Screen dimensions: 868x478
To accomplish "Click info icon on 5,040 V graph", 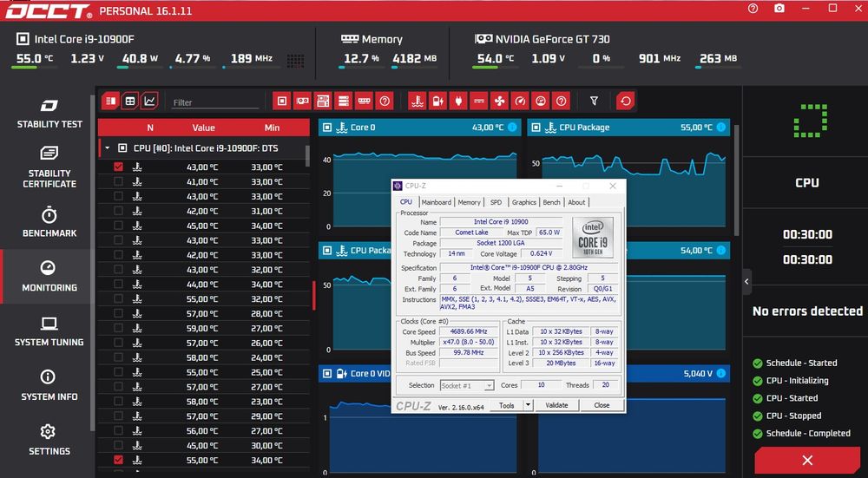I will click(x=720, y=373).
